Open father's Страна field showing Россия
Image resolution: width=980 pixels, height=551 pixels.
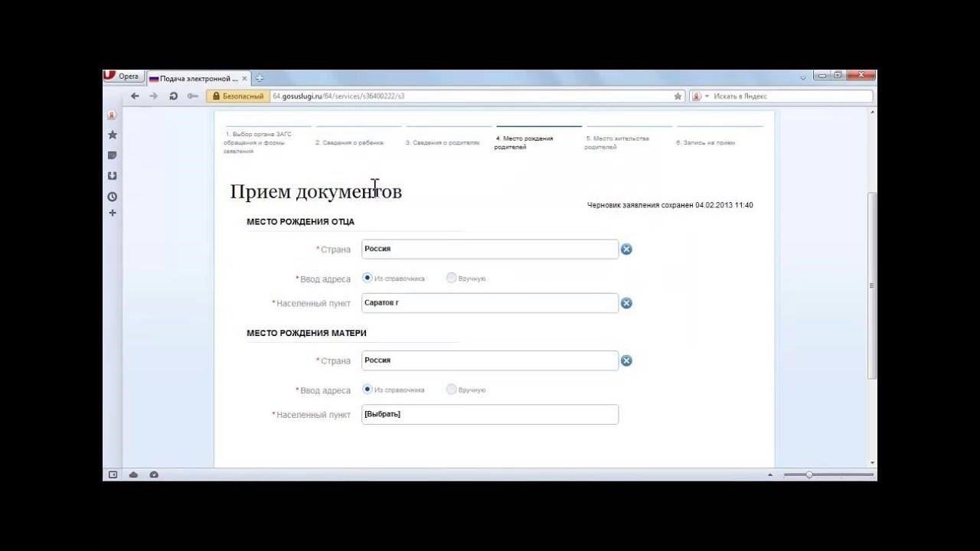[490, 249]
